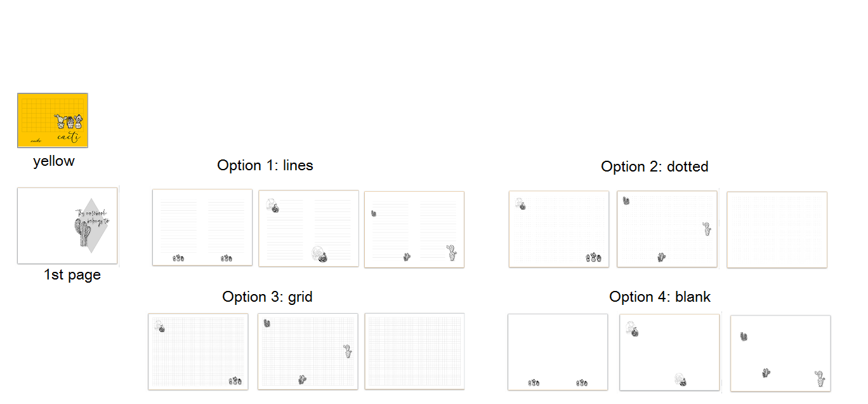
Task: Pick first grid page under Option 3
Action: click(199, 351)
